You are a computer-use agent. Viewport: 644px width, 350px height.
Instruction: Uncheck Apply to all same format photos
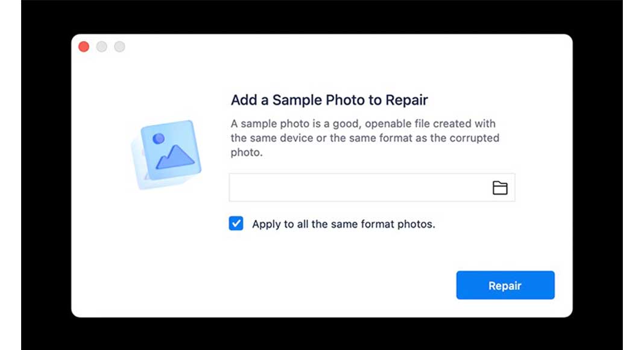click(236, 223)
